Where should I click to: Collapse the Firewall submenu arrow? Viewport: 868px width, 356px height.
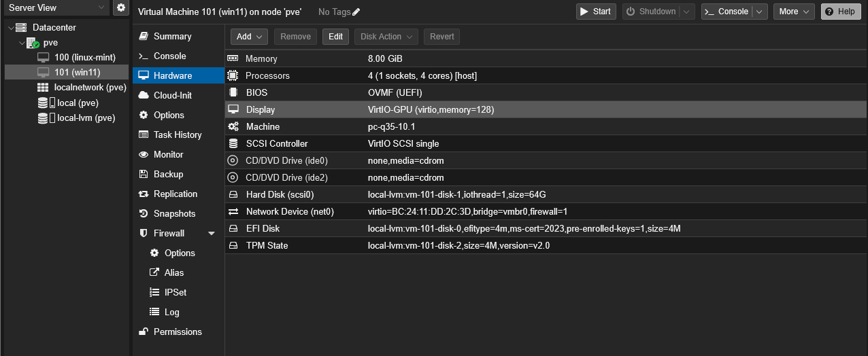click(212, 233)
